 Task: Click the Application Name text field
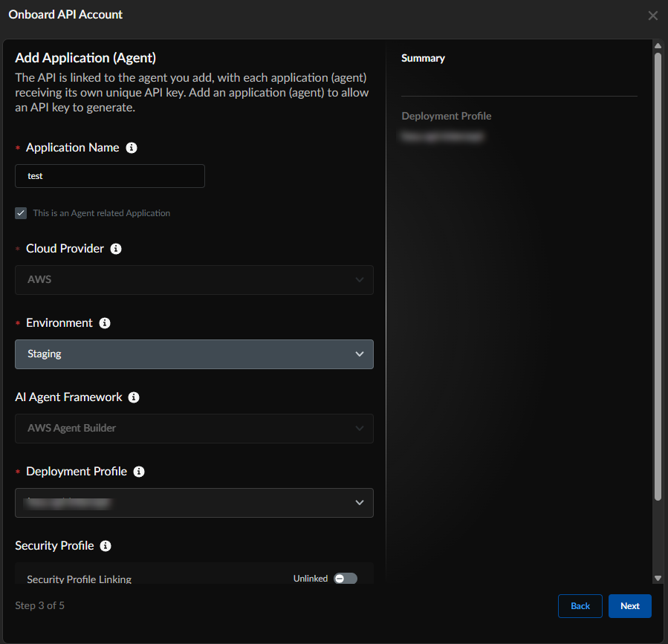(x=110, y=176)
